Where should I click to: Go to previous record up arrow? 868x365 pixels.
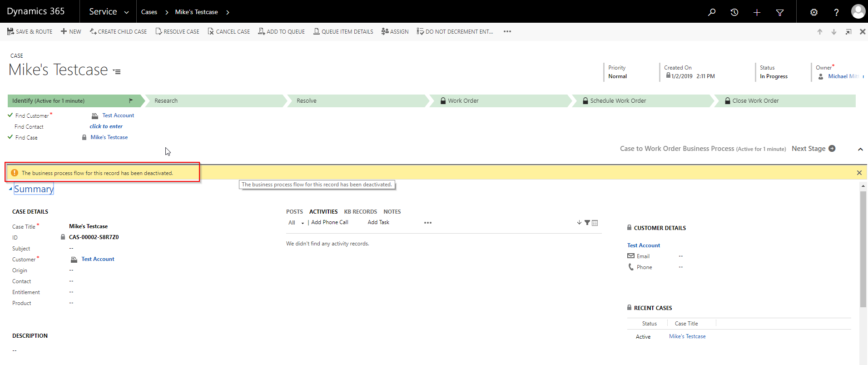pos(820,32)
